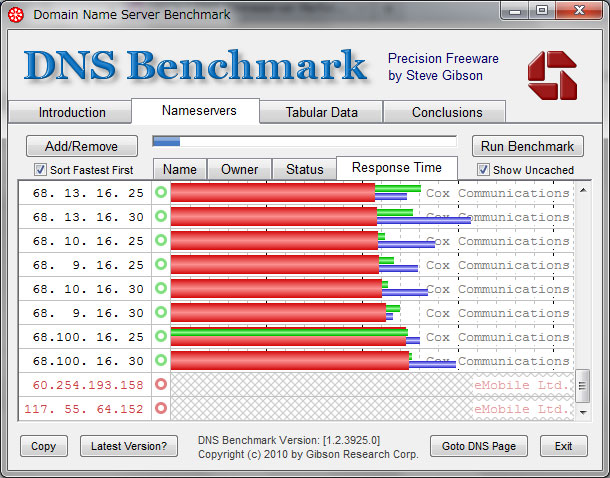This screenshot has width=610, height=478.
Task: Click Latest Version? button
Action: 129,446
